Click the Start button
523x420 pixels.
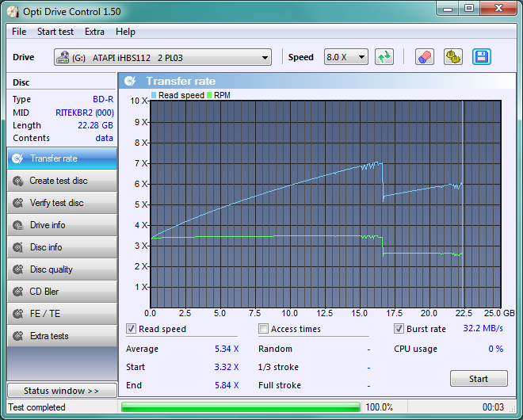[x=479, y=379]
